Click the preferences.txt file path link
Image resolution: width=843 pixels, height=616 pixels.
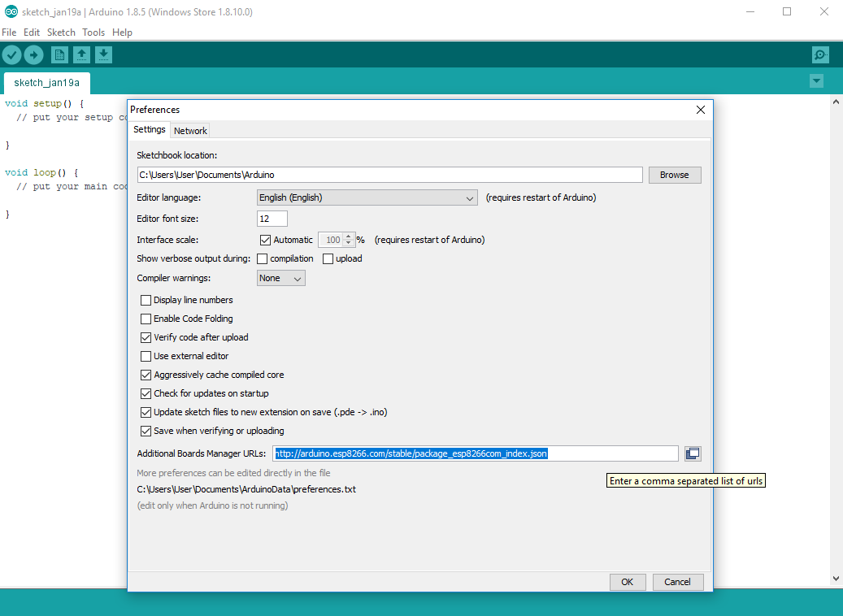(246, 489)
